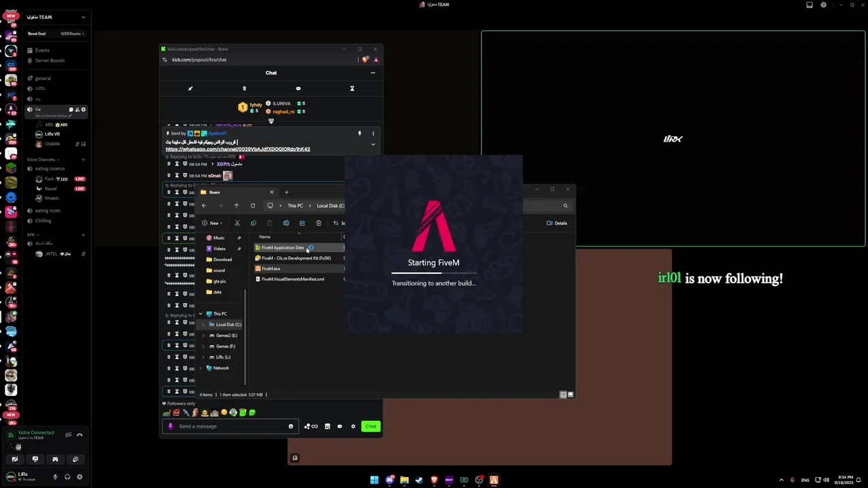Add a channel to Voice Channels category
868x488 pixels.
83,160
